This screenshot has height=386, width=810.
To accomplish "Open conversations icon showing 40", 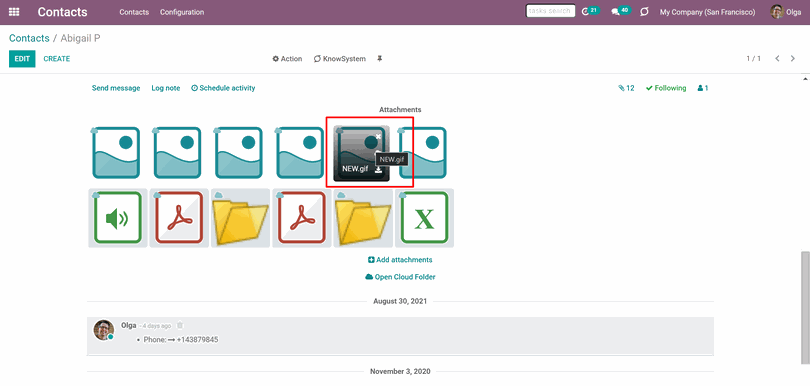I will point(620,11).
